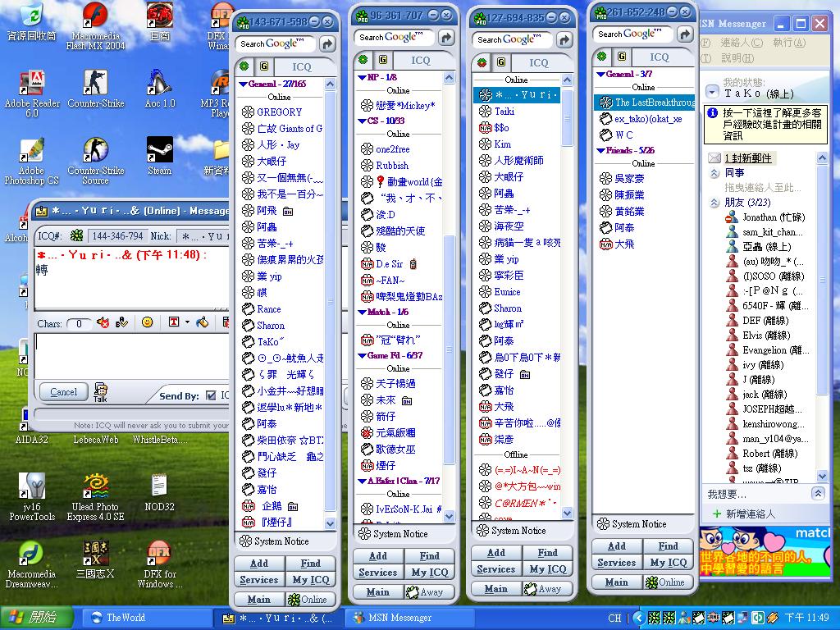
Task: Select the G tab in 96-361-707 window
Action: pyautogui.click(x=383, y=59)
